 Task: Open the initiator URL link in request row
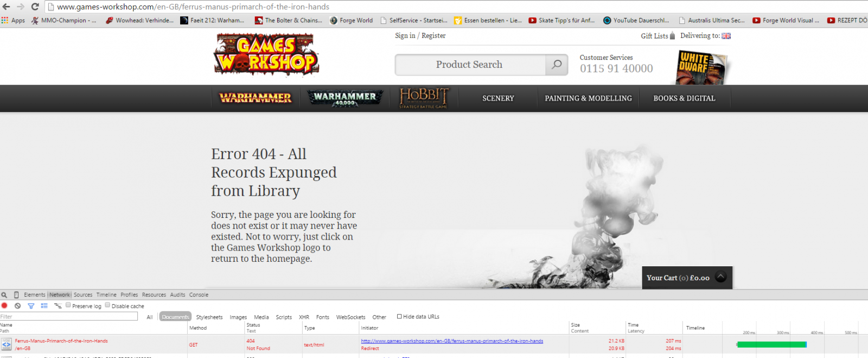click(x=452, y=341)
